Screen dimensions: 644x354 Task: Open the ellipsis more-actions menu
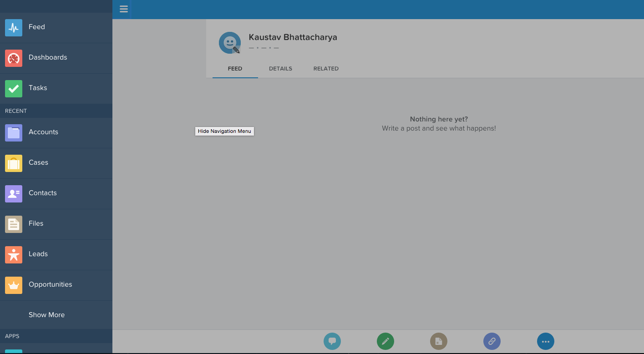[x=545, y=341]
